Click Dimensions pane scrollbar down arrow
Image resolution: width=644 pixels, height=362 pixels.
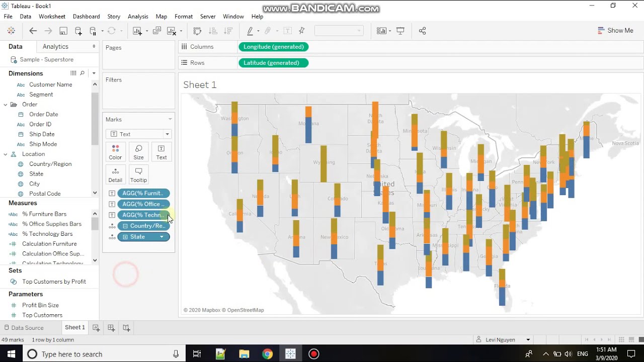pos(95,193)
